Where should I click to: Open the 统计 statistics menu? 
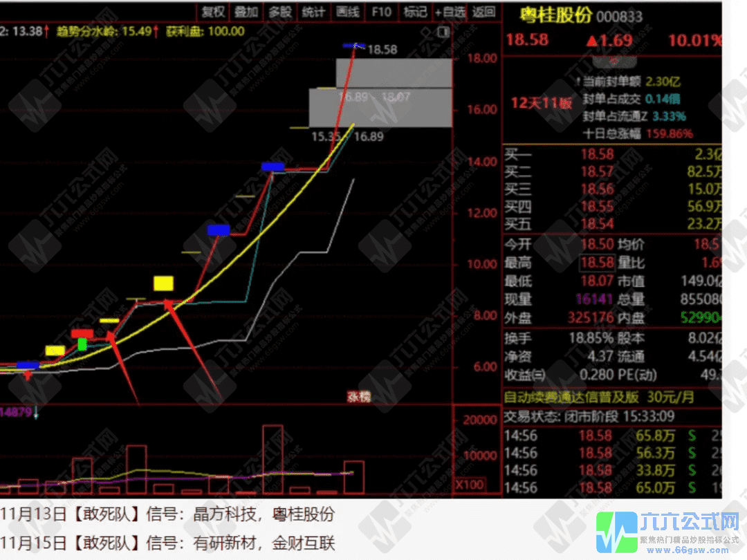[314, 12]
